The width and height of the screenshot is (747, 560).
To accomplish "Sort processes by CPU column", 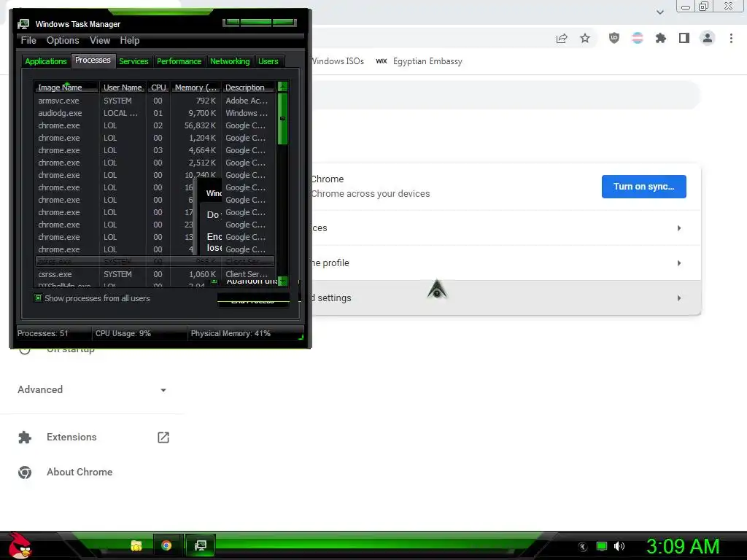I will pos(158,87).
